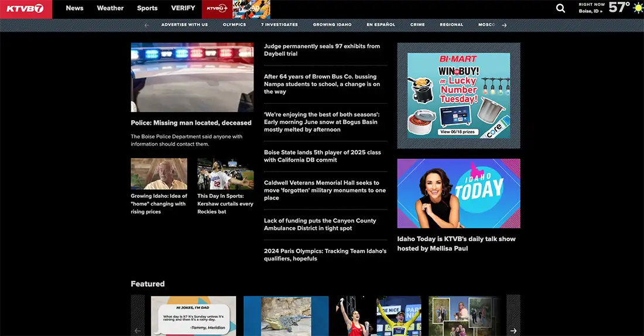Open the Growing Idaho man thumbnail
Screen dimensions: 644x336
click(x=159, y=174)
